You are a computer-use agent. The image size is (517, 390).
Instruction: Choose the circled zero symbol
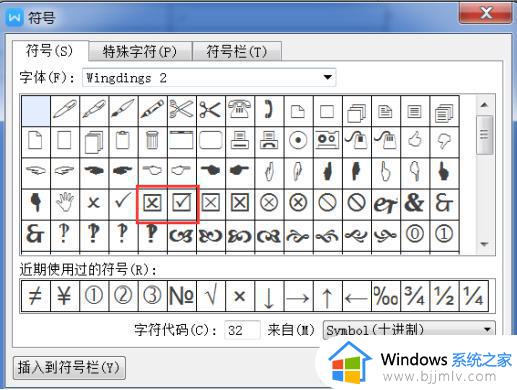(x=415, y=234)
